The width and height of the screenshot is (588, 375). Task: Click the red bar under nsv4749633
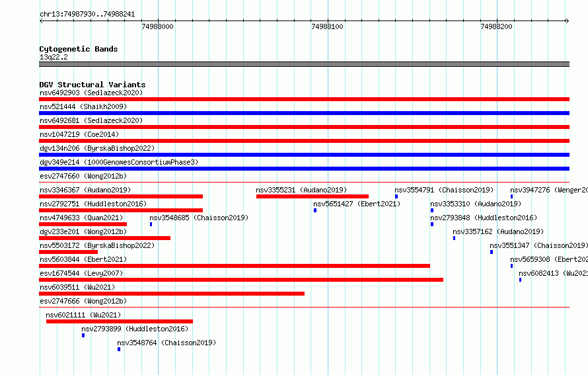[x=83, y=224]
